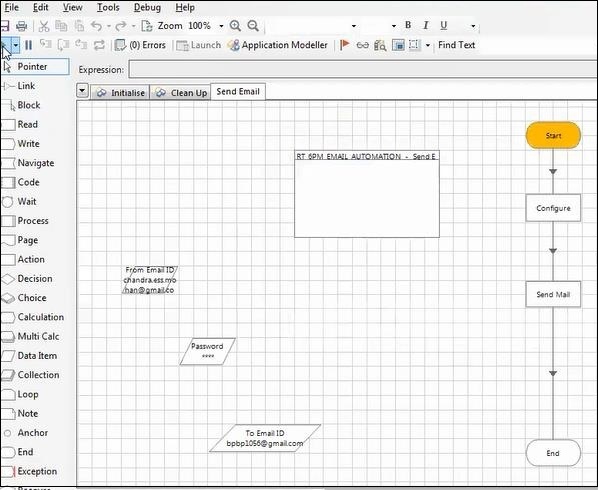598x490 pixels.
Task: Open the run button dropdown arrow
Action: click(x=16, y=45)
